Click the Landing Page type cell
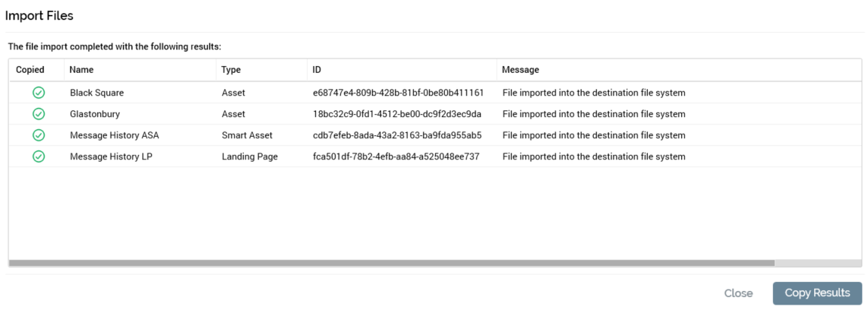The image size is (868, 310). pos(249,157)
